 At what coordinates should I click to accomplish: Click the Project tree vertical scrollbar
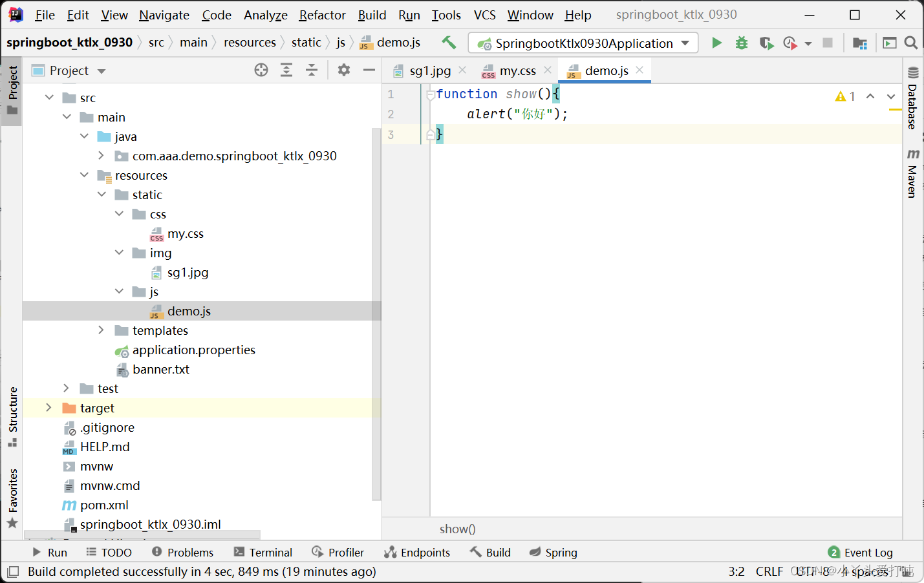click(376, 313)
